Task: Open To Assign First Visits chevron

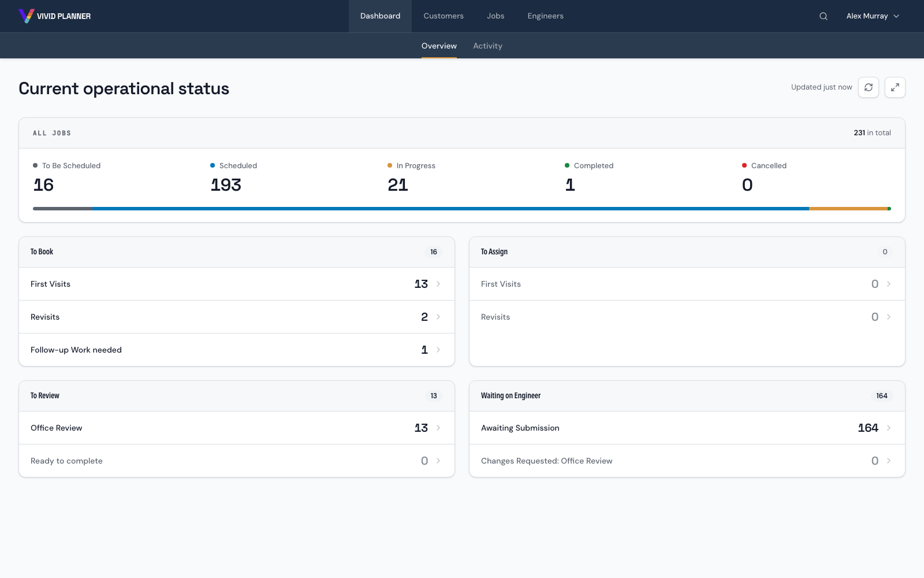Action: pos(889,284)
